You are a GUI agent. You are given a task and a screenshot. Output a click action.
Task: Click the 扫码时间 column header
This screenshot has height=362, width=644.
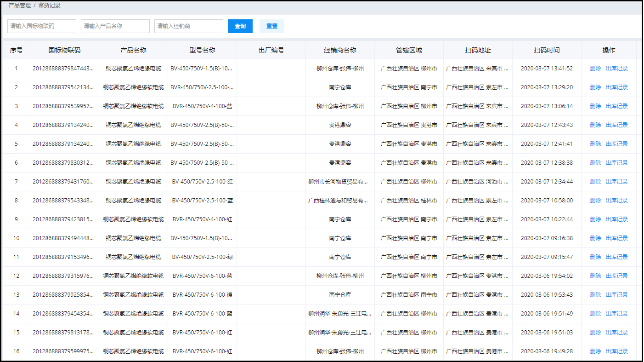(547, 50)
